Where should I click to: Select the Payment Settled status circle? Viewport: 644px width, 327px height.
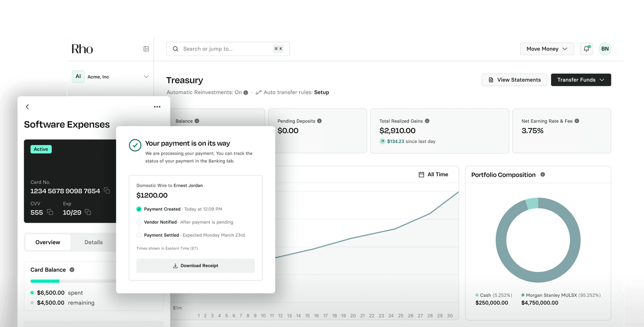click(139, 235)
